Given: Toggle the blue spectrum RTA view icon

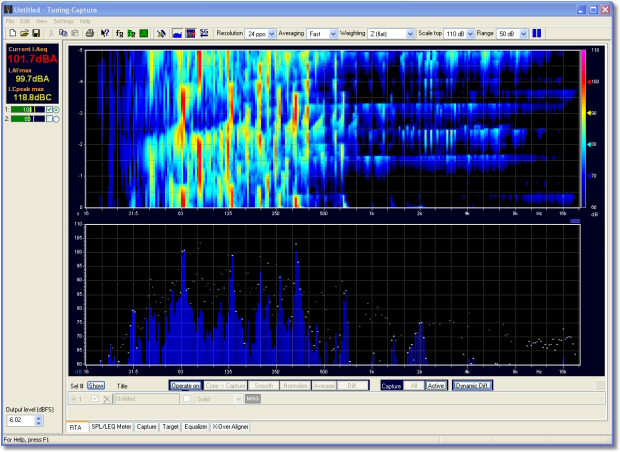Looking at the screenshot, I should pyautogui.click(x=177, y=34).
